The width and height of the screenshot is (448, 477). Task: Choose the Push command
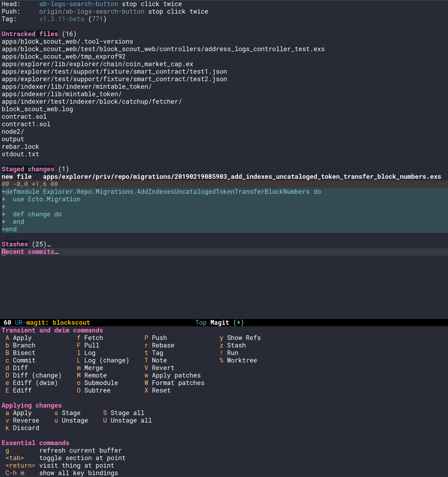click(156, 338)
